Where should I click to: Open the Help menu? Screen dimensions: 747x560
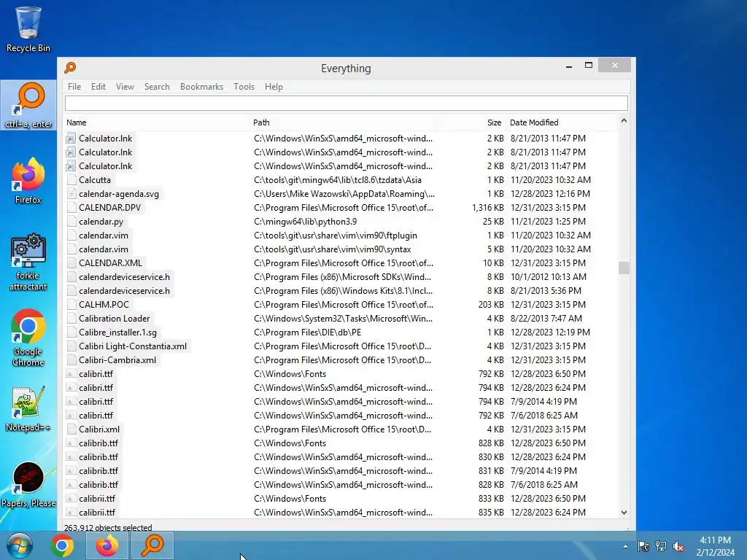click(x=274, y=87)
